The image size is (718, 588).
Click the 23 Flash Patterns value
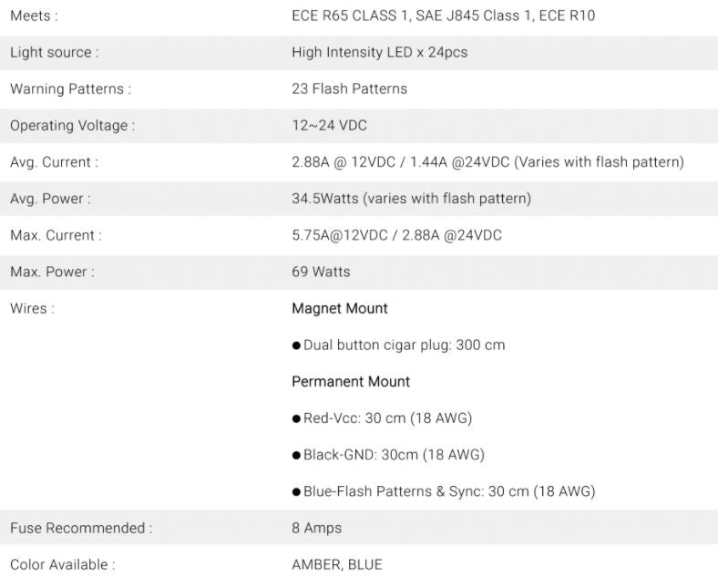click(349, 88)
